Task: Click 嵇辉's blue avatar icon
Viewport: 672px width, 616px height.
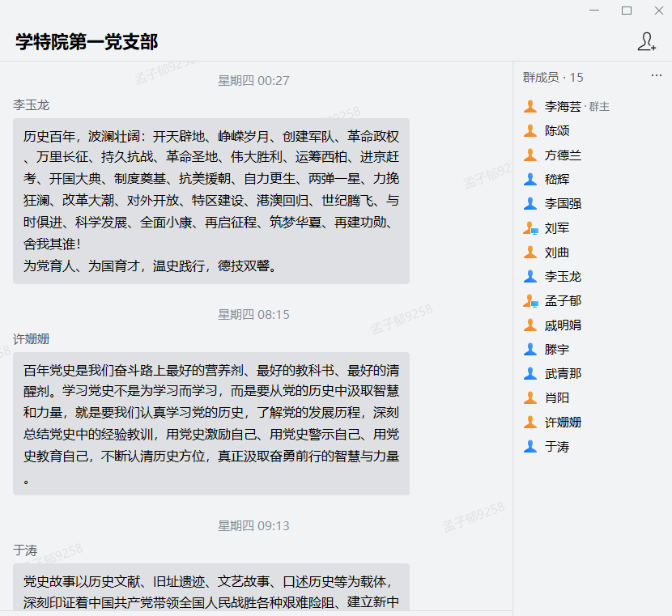Action: 530,179
